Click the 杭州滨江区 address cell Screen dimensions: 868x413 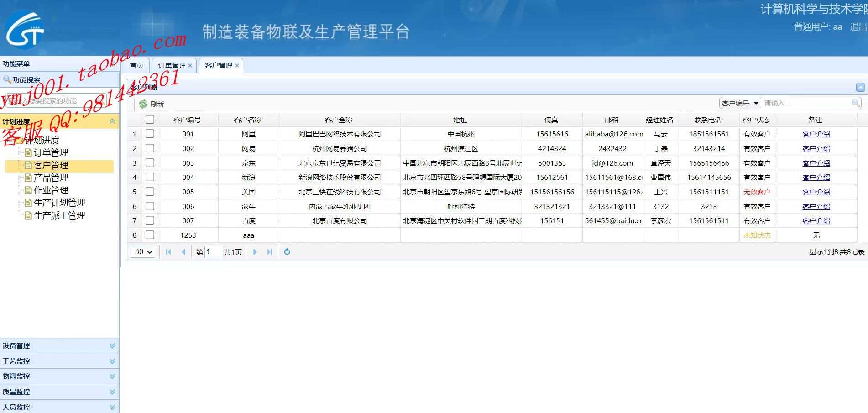[x=461, y=148]
